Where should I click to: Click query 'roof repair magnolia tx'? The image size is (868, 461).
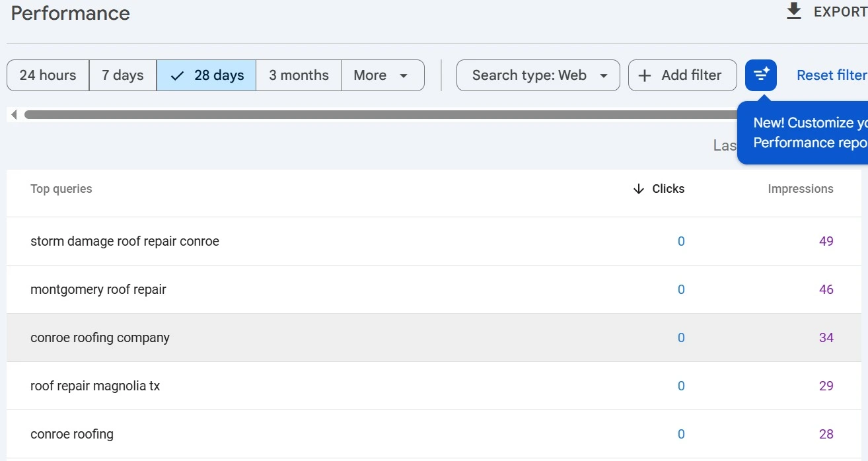click(95, 386)
